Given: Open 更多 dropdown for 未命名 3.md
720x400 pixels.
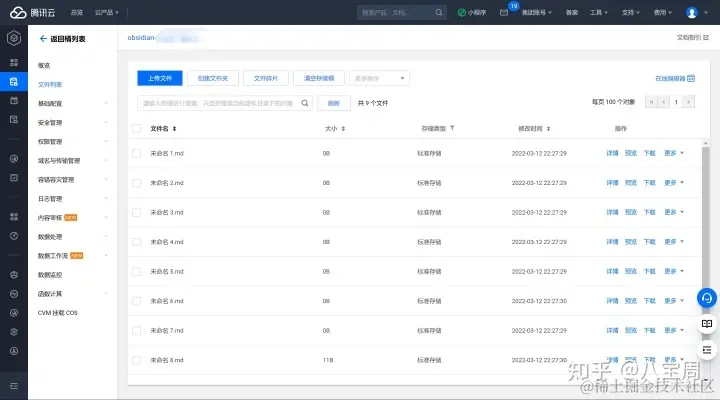Looking at the screenshot, I should [x=674, y=212].
